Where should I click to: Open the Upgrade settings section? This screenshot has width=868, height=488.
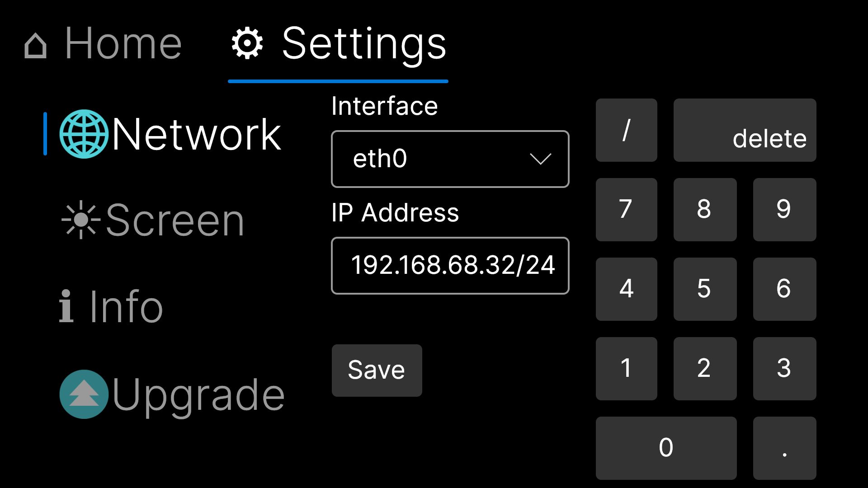(172, 394)
